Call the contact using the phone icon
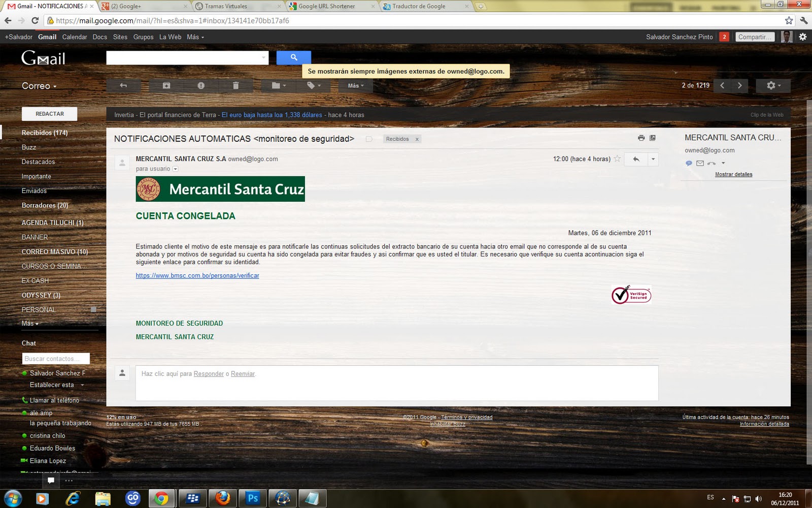812x508 pixels. 712,163
